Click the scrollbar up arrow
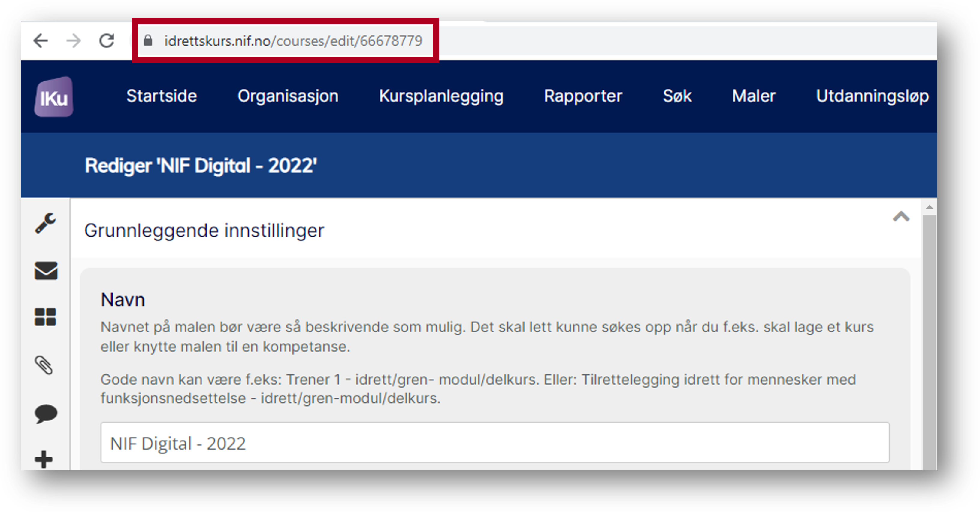 pos(929,207)
